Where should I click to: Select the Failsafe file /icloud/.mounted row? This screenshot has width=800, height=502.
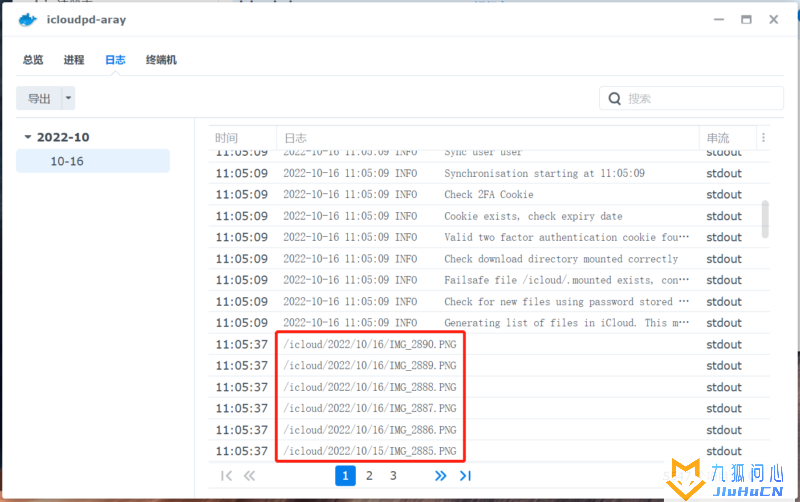coord(489,281)
